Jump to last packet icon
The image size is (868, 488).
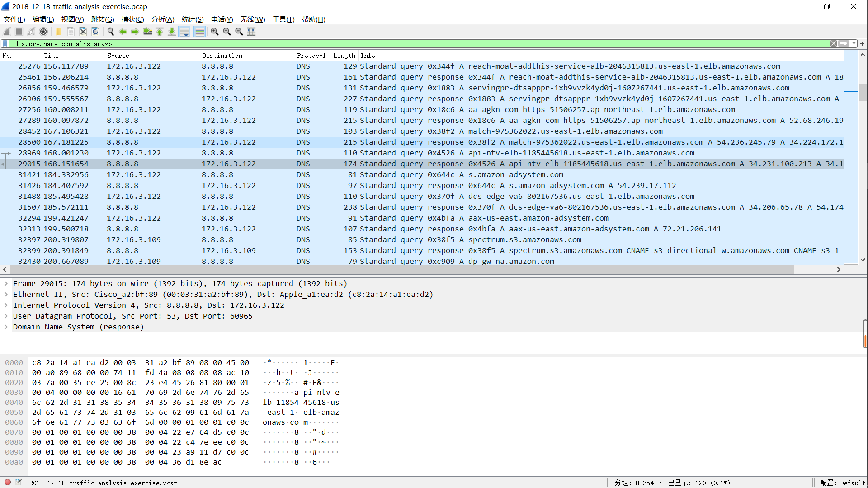[172, 32]
